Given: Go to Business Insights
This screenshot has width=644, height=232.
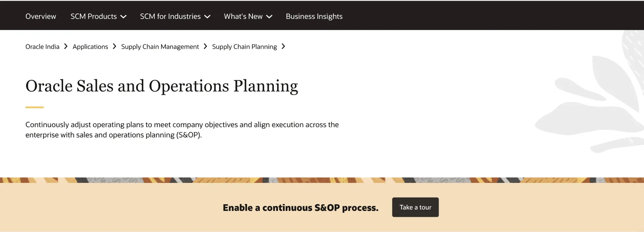Looking at the screenshot, I should click(314, 16).
